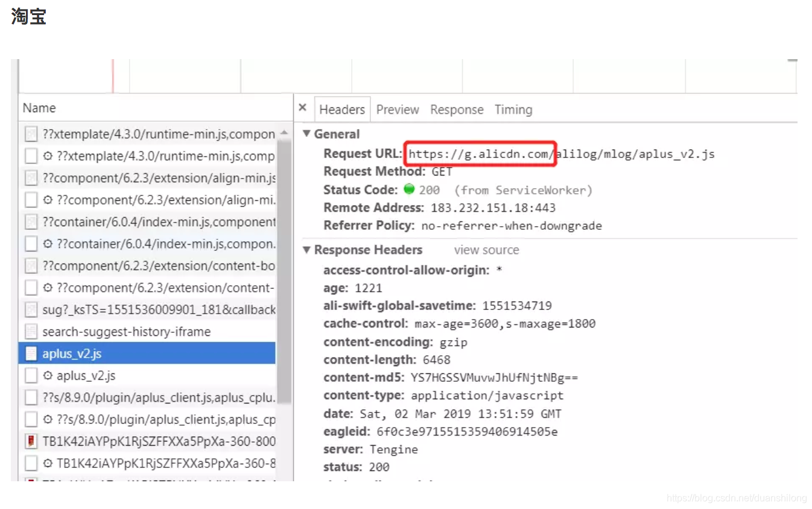Screen dimensions: 812x509
Task: Select the ServiceWorker aplus_v2.js request with gear
Action: coord(147,376)
